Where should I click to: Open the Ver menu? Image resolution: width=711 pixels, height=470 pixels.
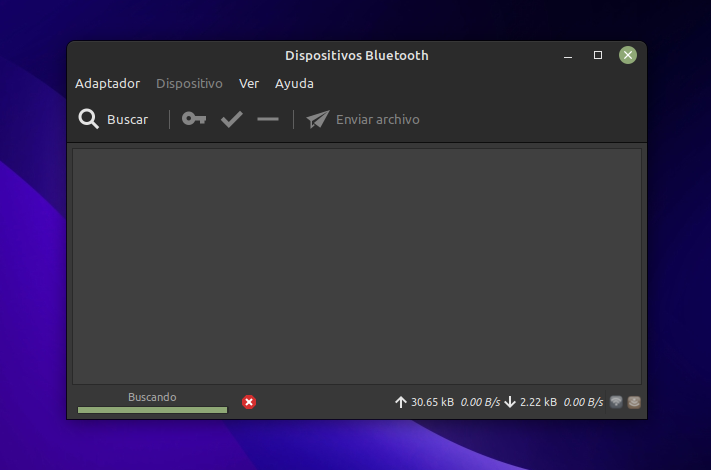point(249,83)
